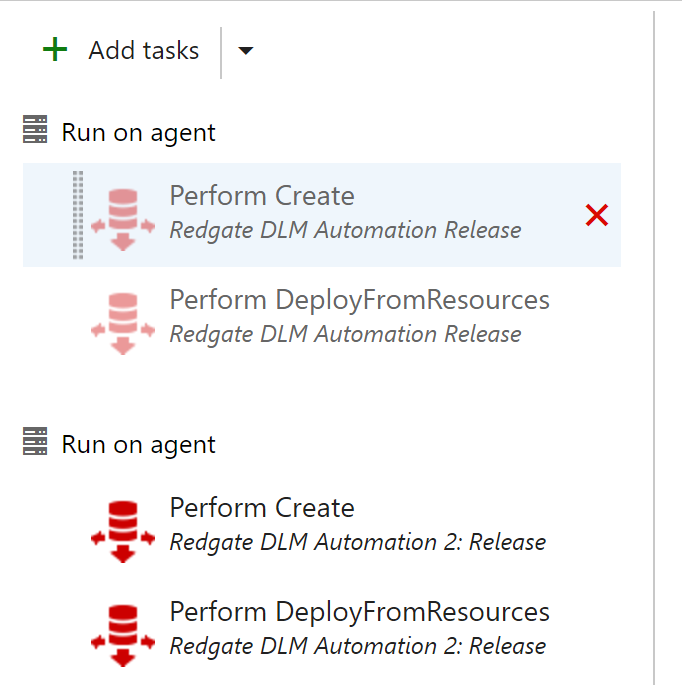Viewport: 682px width, 685px height.
Task: Click bright red database icon for Perform DeployFromResources
Action: tap(122, 631)
